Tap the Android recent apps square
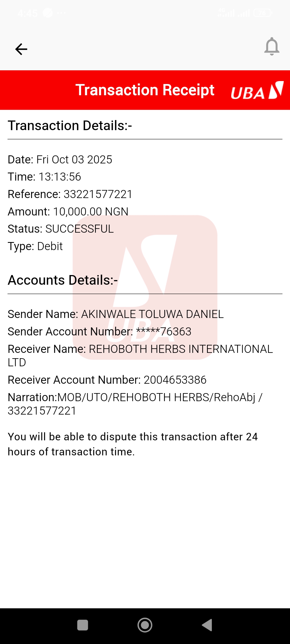Viewport: 290px width, 644px height. coord(82,625)
